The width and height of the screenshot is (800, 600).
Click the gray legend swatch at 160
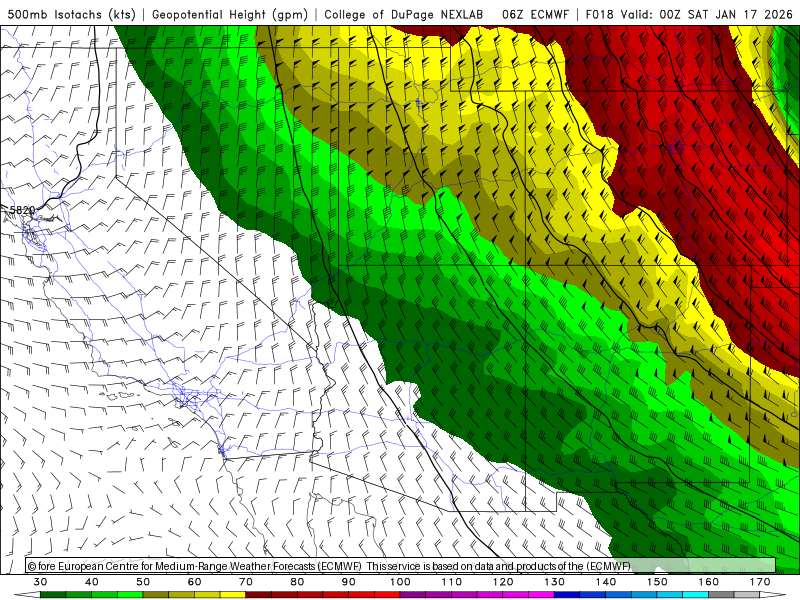coord(721,595)
